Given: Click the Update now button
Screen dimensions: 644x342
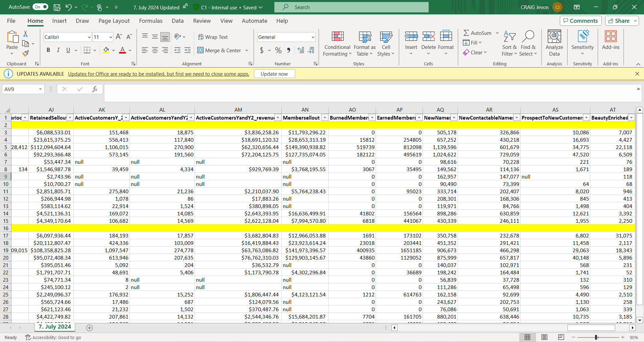Looking at the screenshot, I should click(x=274, y=74).
